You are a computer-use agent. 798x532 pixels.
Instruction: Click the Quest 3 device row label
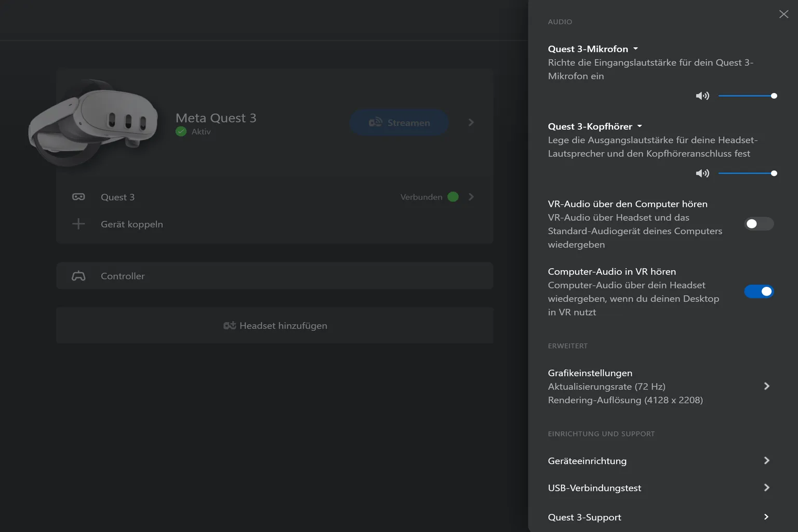tap(117, 197)
